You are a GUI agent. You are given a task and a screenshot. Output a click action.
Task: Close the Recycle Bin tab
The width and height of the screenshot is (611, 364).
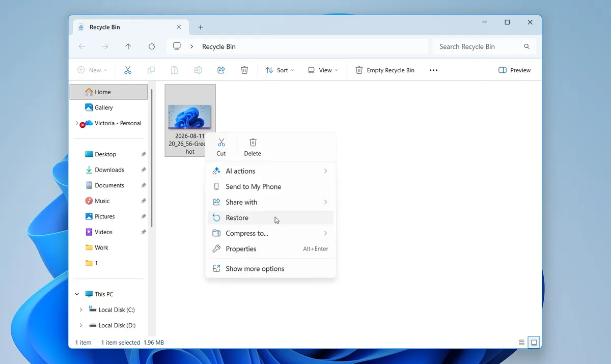click(x=179, y=27)
